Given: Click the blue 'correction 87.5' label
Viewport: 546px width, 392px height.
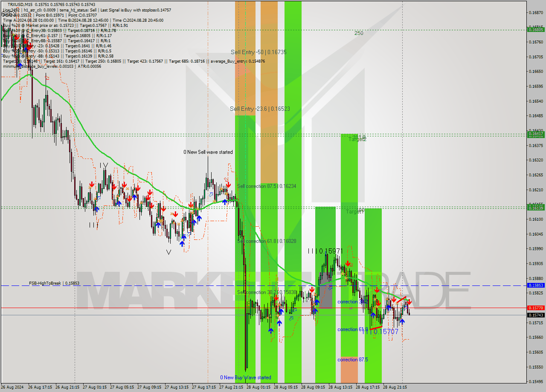Looking at the screenshot, I should pyautogui.click(x=353, y=360).
